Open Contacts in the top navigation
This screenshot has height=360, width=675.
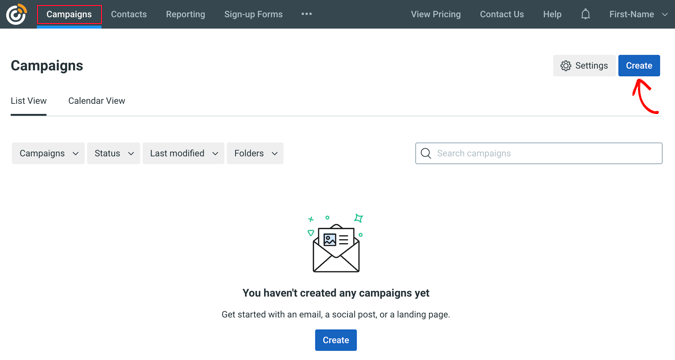(129, 14)
